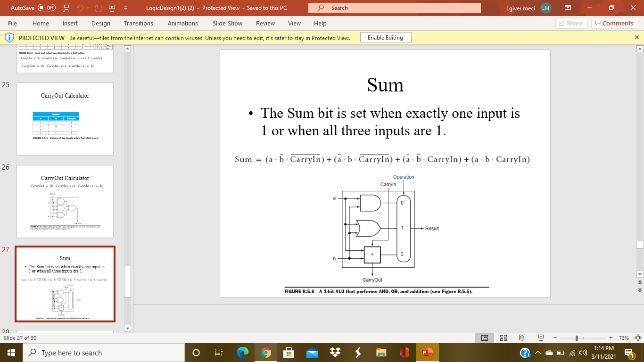Viewport: 644px width, 362px height.
Task: Click thumbnail pane scroll down arrow
Action: [127, 328]
